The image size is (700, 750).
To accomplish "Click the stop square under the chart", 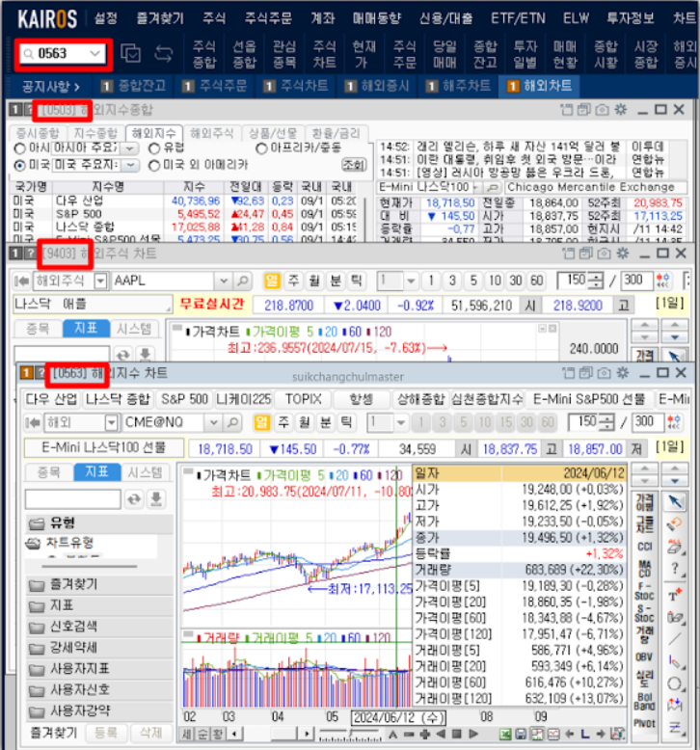I will pyautogui.click(x=456, y=734).
